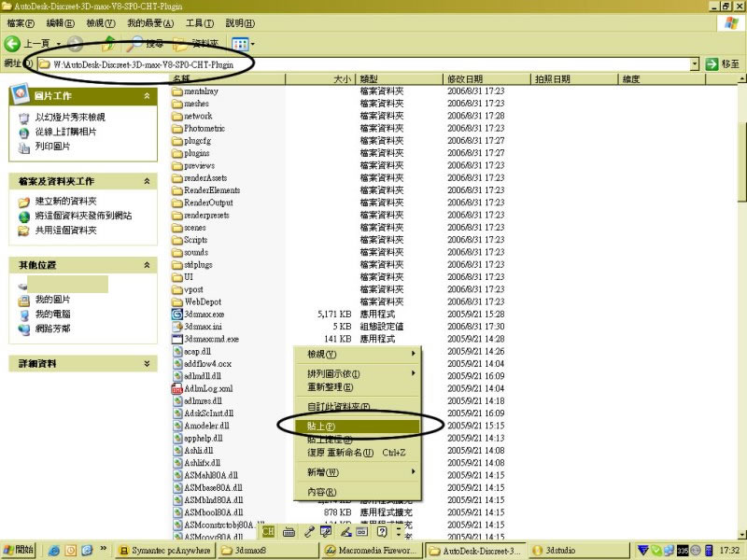Select the RenderElements folder name
The image size is (747, 560).
pyautogui.click(x=212, y=190)
